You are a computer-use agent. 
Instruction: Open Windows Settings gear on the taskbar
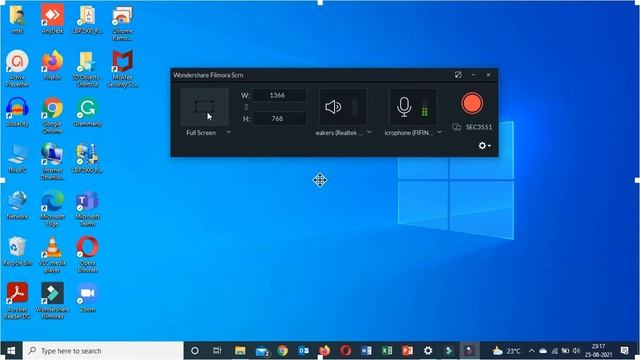click(x=428, y=351)
